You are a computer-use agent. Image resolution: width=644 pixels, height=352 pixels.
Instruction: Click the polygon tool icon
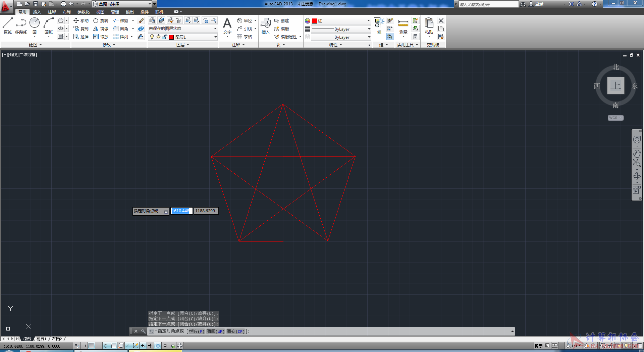[x=61, y=20]
